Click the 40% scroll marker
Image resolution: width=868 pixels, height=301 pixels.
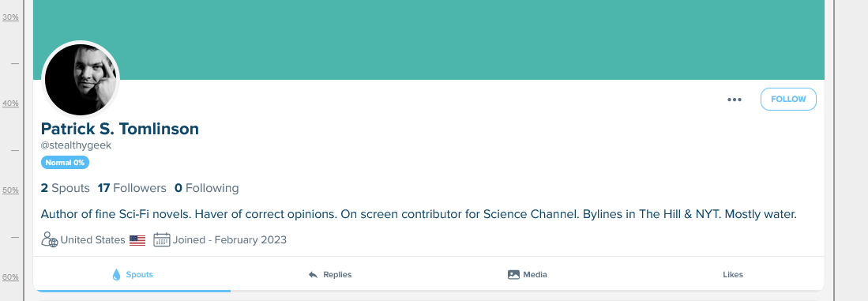[x=10, y=103]
